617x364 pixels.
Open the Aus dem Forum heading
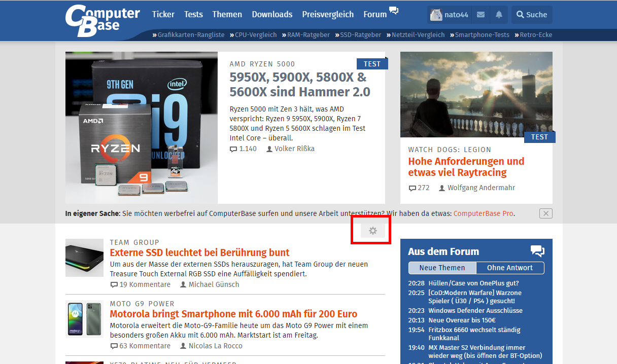click(443, 251)
